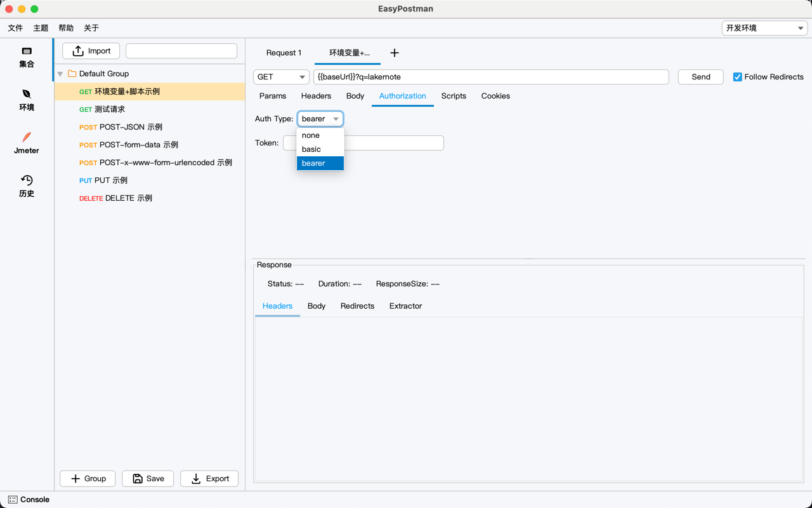
Task: Select none in Auth Type list
Action: [320, 135]
